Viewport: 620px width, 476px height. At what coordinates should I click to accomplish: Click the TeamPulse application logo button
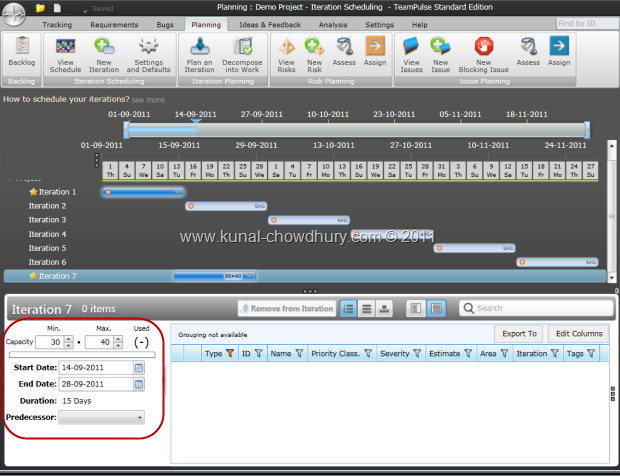tap(14, 14)
